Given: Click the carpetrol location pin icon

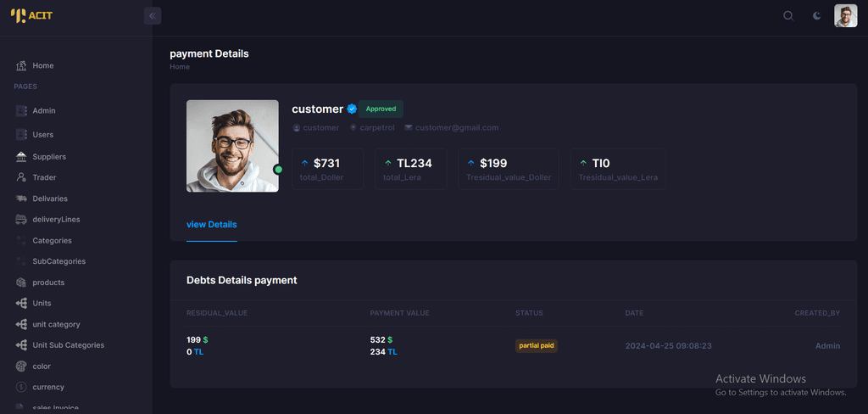Looking at the screenshot, I should point(353,128).
